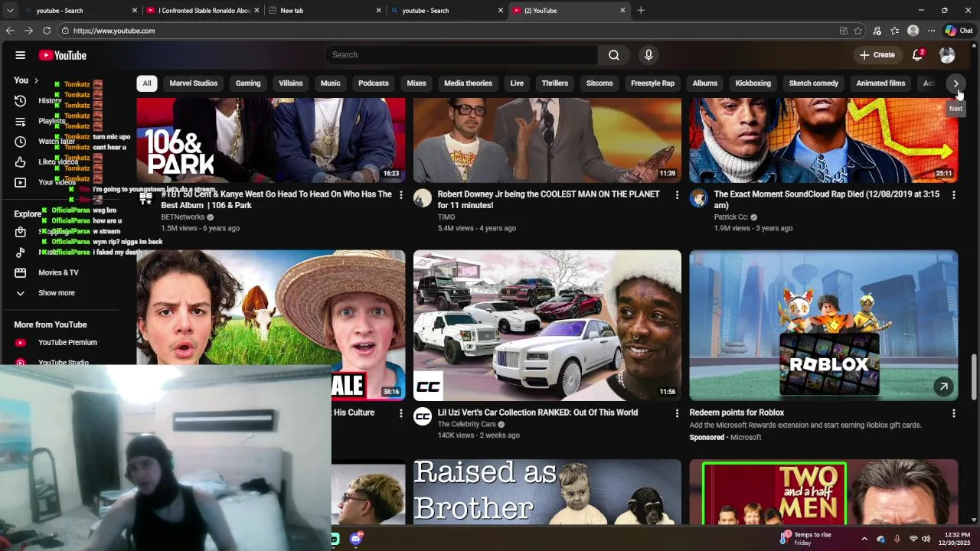Select the All filter chip
Viewport: 980px width, 551px height.
coord(147,83)
